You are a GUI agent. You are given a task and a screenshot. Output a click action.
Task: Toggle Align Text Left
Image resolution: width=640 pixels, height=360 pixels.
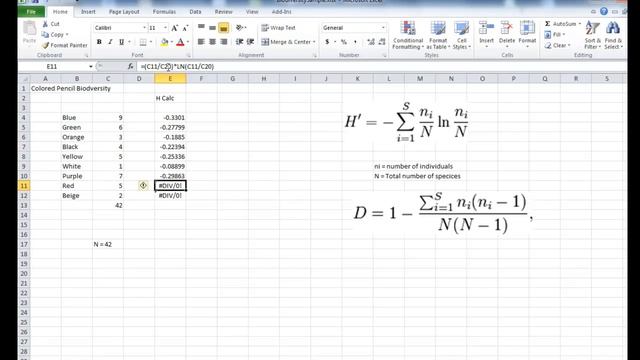tap(201, 42)
